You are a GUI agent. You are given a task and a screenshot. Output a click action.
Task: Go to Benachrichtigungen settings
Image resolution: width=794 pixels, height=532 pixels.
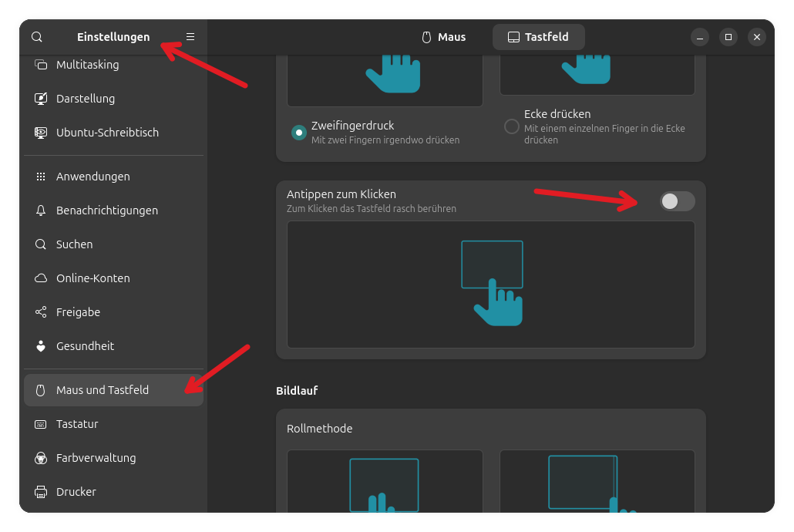point(113,210)
